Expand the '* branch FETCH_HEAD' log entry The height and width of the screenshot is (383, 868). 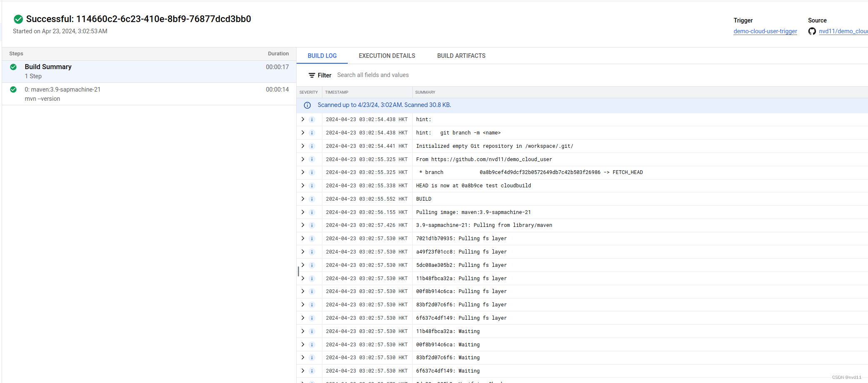tap(303, 172)
